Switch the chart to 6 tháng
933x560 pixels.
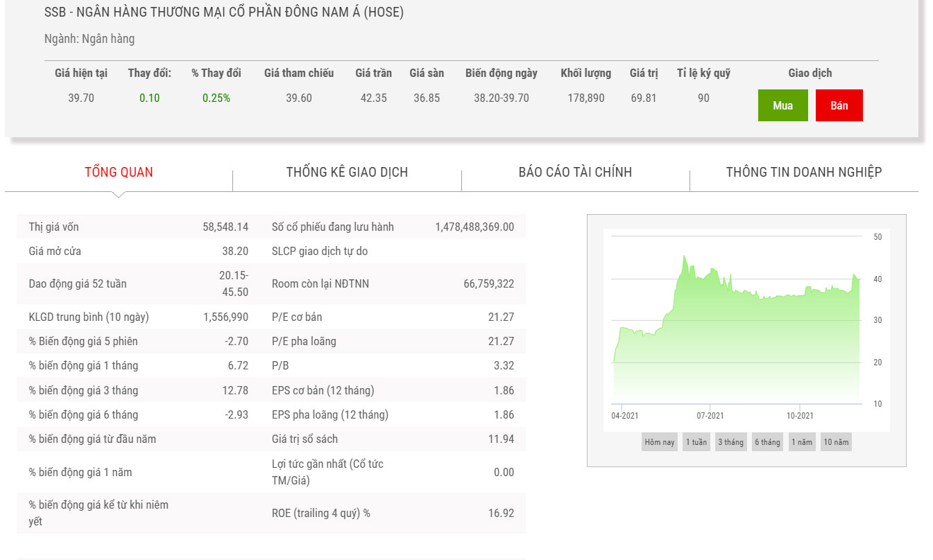click(x=767, y=442)
